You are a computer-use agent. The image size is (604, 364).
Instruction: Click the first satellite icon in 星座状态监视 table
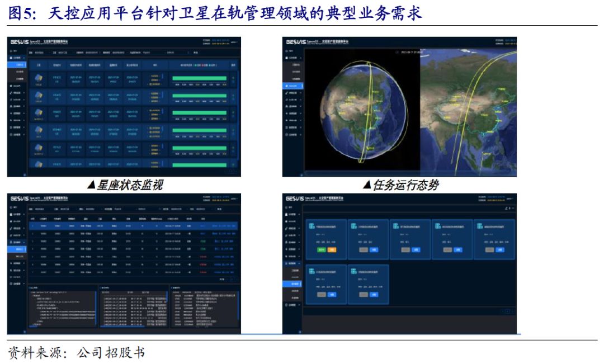pyautogui.click(x=39, y=78)
